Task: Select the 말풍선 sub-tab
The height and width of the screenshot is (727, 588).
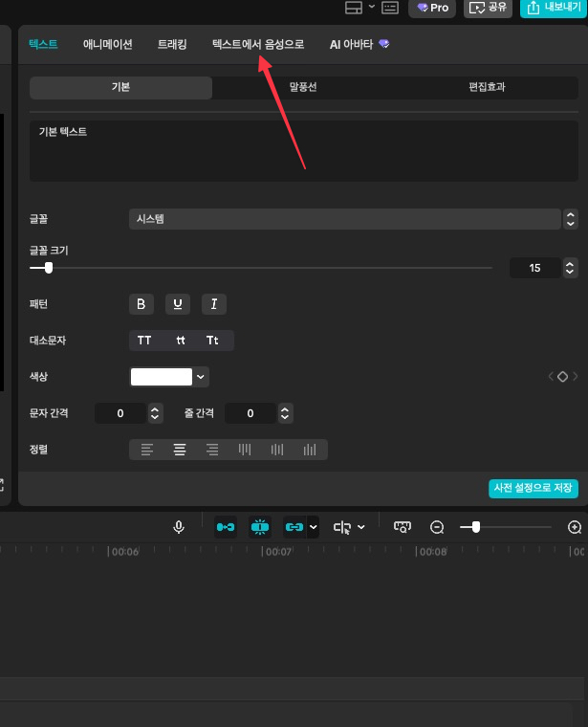Action: (x=303, y=87)
